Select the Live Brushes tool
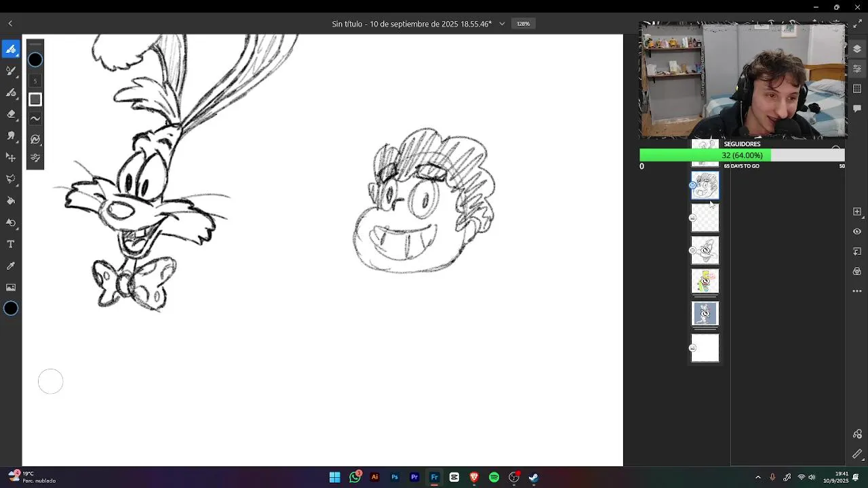 tap(11, 71)
